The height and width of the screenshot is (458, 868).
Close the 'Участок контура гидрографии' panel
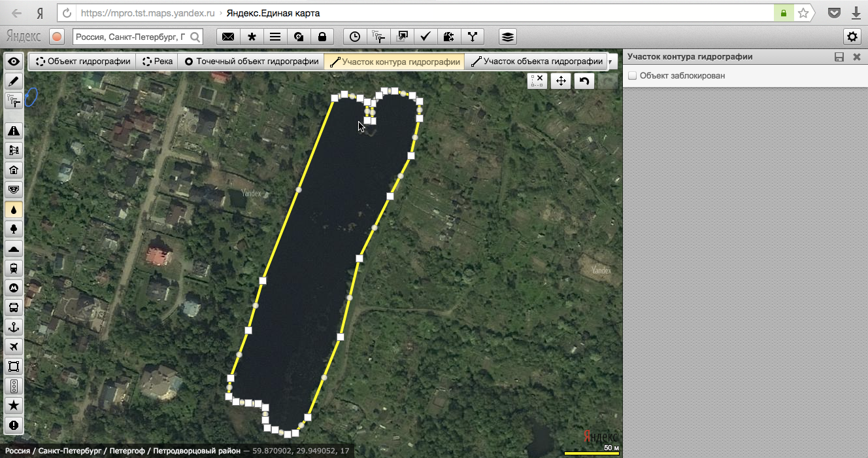pos(857,57)
